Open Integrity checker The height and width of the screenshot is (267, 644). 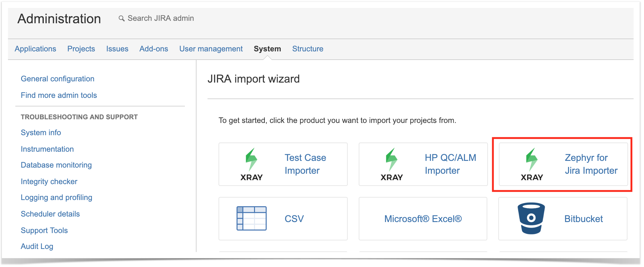pyautogui.click(x=49, y=182)
